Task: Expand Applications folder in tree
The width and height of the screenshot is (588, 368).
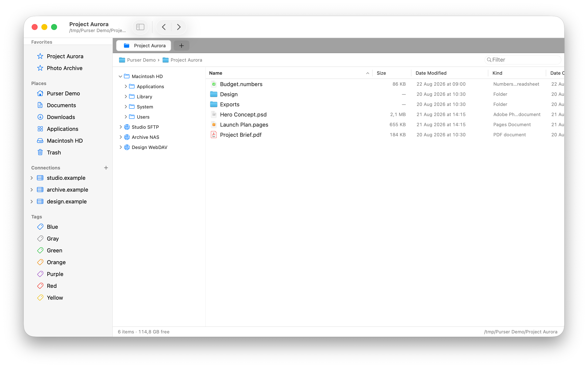Action: (126, 86)
